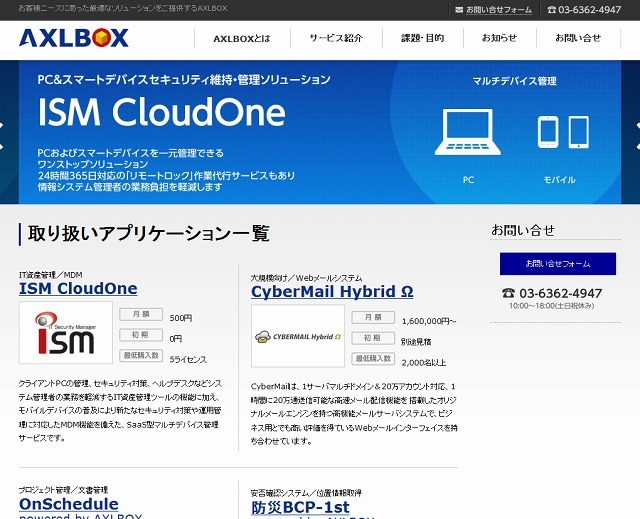
Task: Click the laptop PC icon in the banner
Action: click(x=468, y=132)
